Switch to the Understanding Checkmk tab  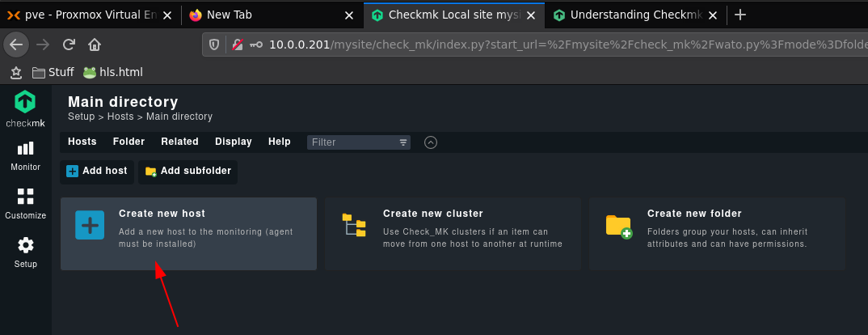click(x=636, y=15)
